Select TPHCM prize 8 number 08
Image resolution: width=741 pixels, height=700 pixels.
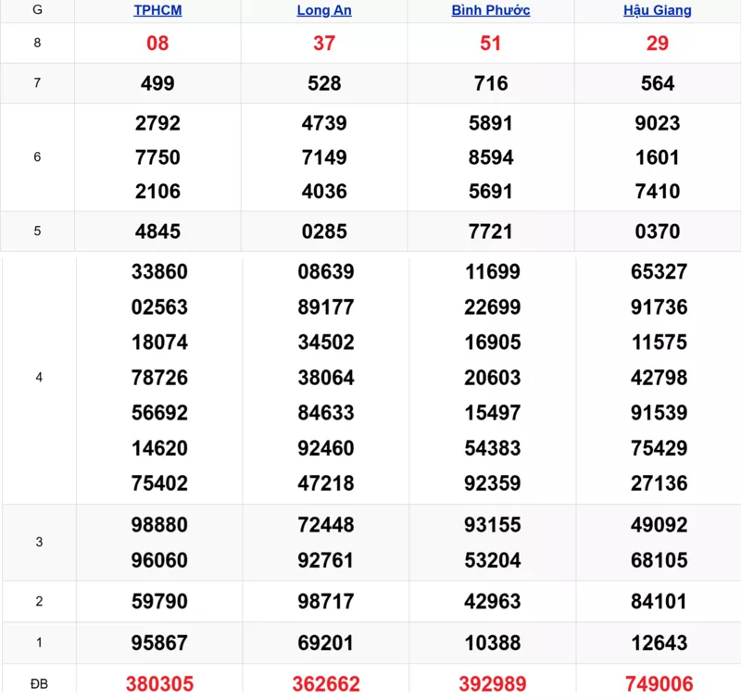(x=157, y=44)
